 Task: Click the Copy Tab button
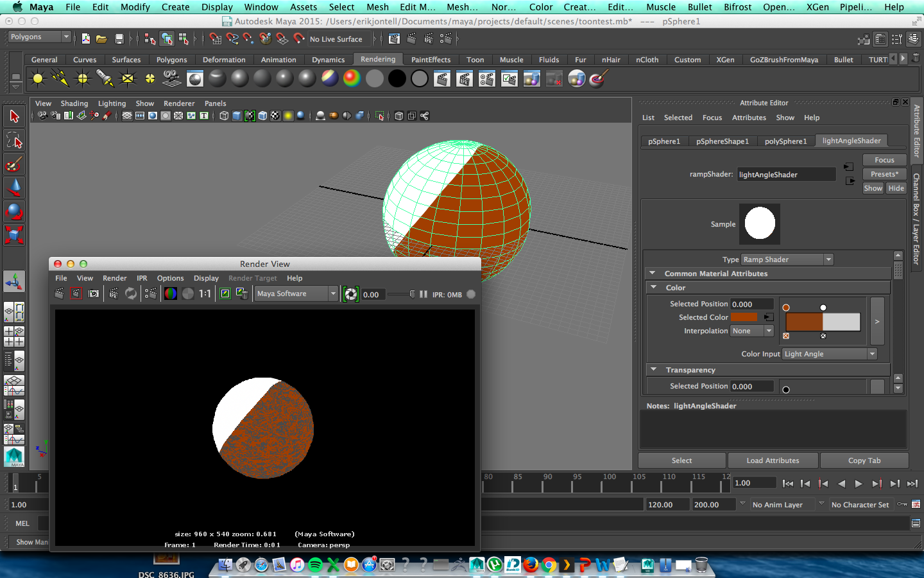864,460
